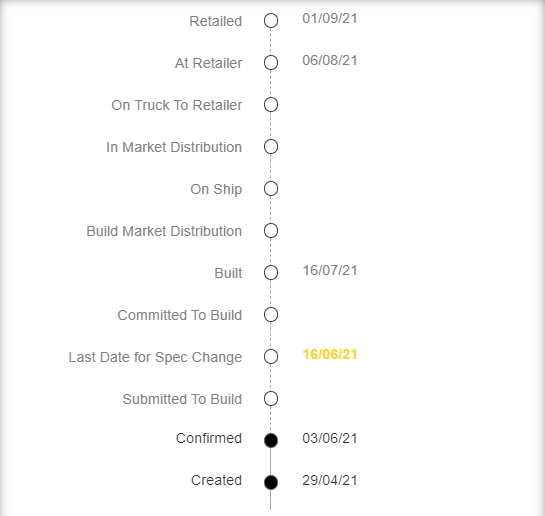545x516 pixels.
Task: Click the At Retailer date 06/08/21
Action: pyautogui.click(x=330, y=60)
